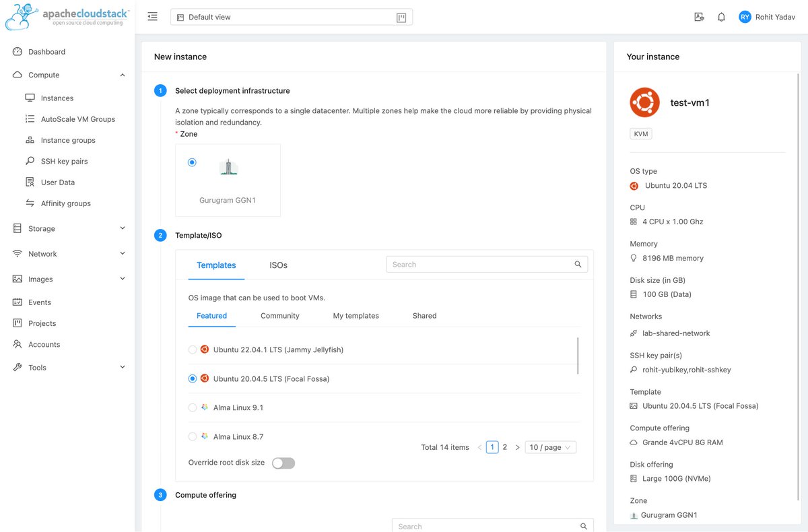Open the Dashboard from the sidebar

pos(46,51)
